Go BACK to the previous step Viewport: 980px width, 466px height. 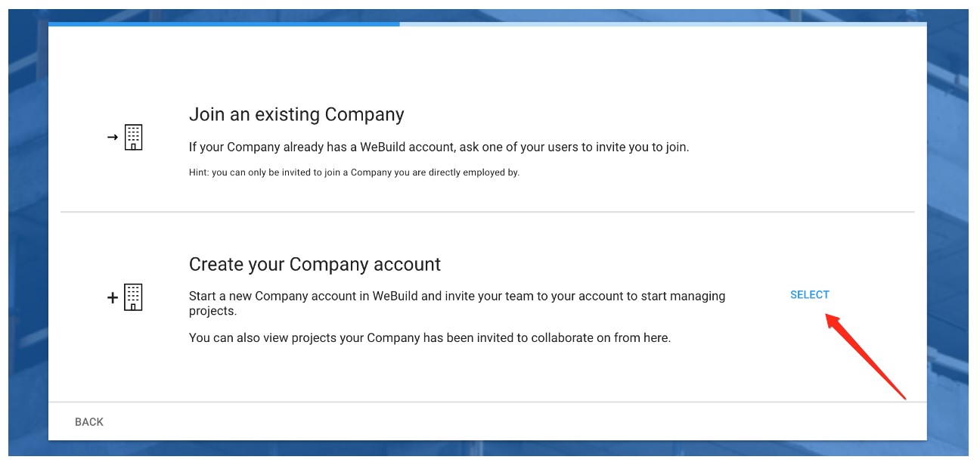89,422
